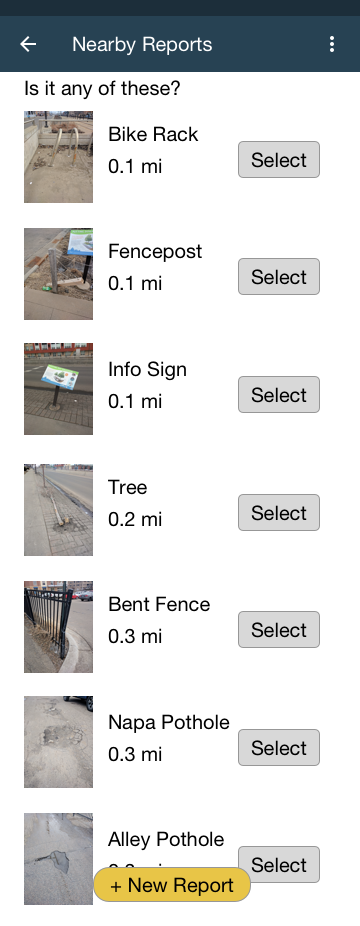Open the Fencepost photo thumbnail
The height and width of the screenshot is (926, 360).
tap(58, 274)
